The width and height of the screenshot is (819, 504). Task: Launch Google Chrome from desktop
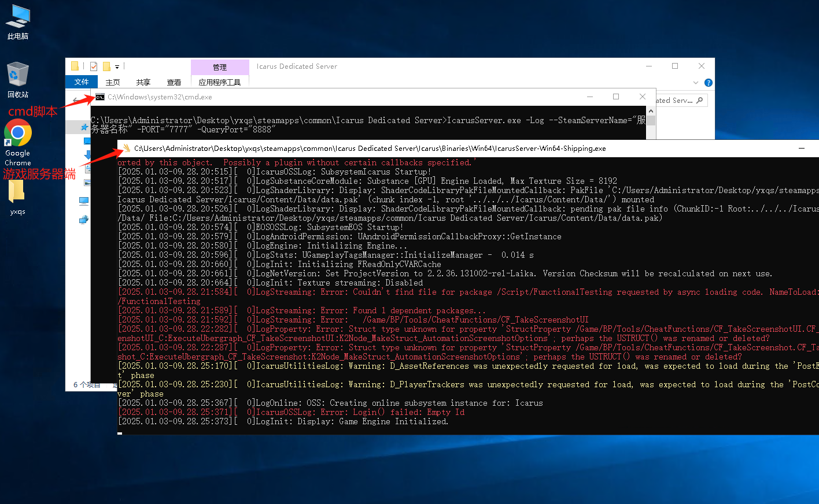(x=18, y=142)
